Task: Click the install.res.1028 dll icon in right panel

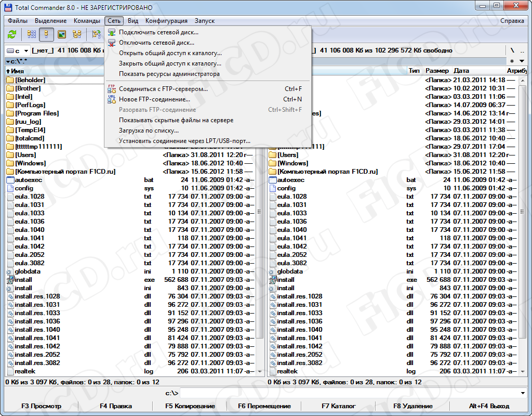Action: [273, 296]
